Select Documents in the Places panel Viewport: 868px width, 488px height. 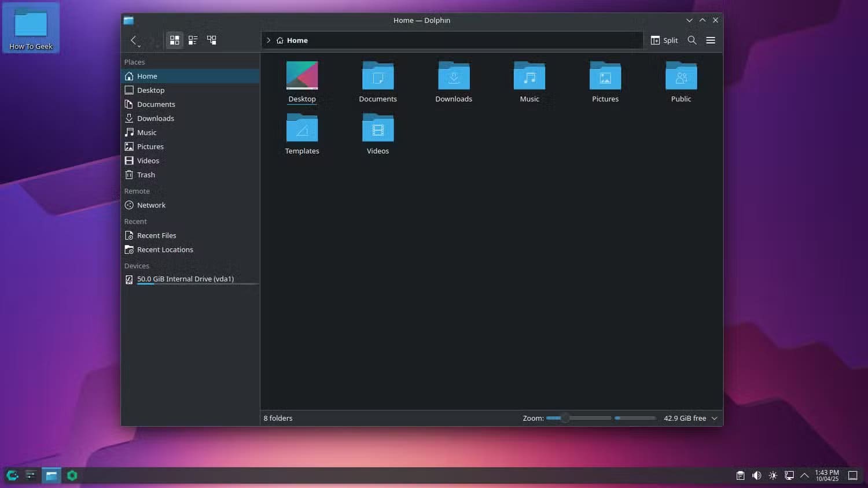tap(156, 104)
